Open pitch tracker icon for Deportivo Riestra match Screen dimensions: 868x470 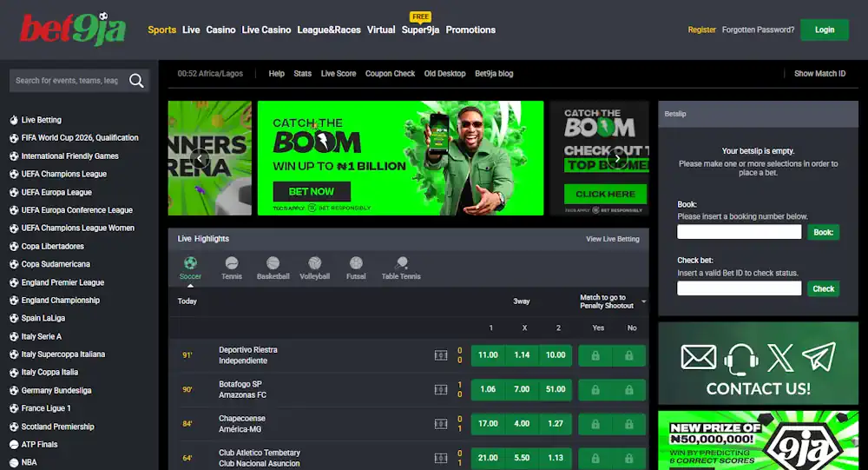[441, 355]
